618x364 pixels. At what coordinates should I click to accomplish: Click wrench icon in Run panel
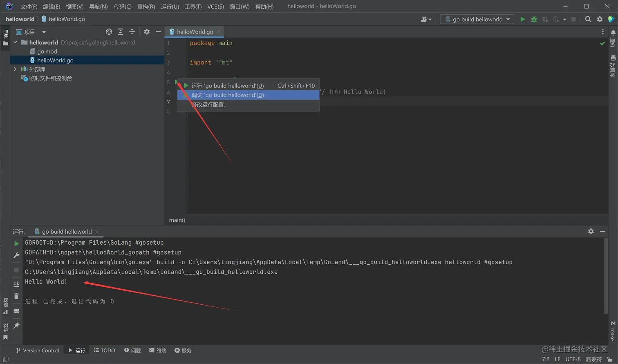(16, 255)
